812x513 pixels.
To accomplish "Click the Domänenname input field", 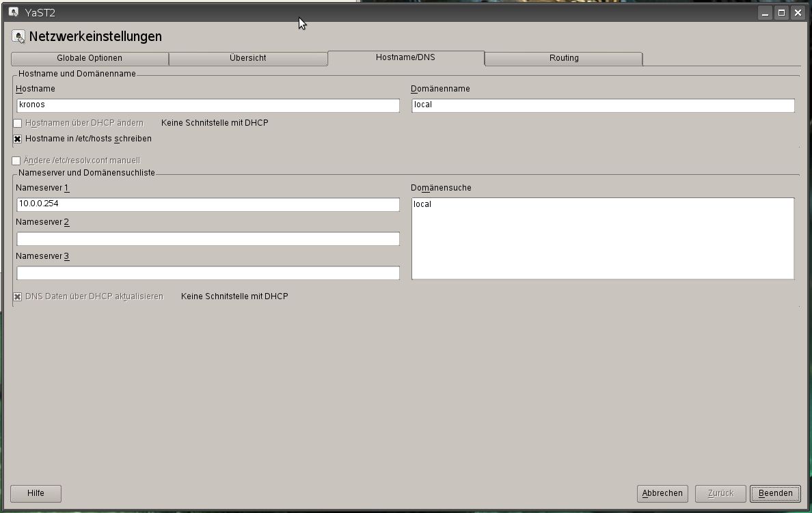I will [604, 105].
